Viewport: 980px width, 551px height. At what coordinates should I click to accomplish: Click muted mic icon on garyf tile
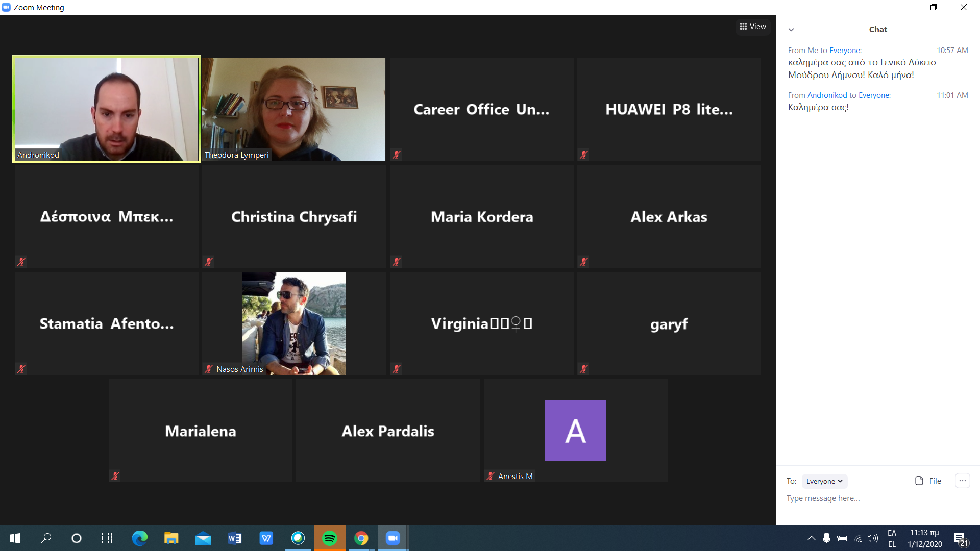[584, 369]
